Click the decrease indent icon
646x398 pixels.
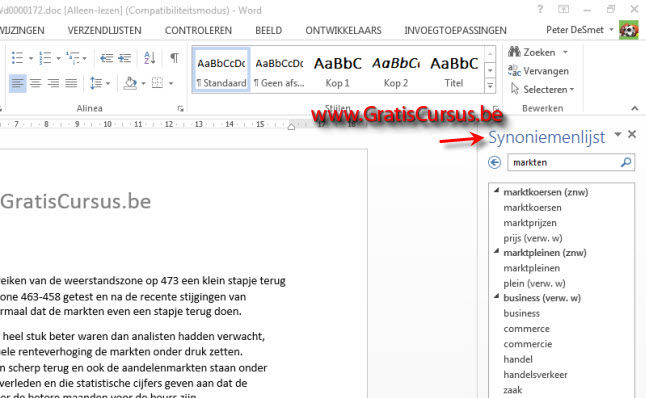tap(107, 58)
